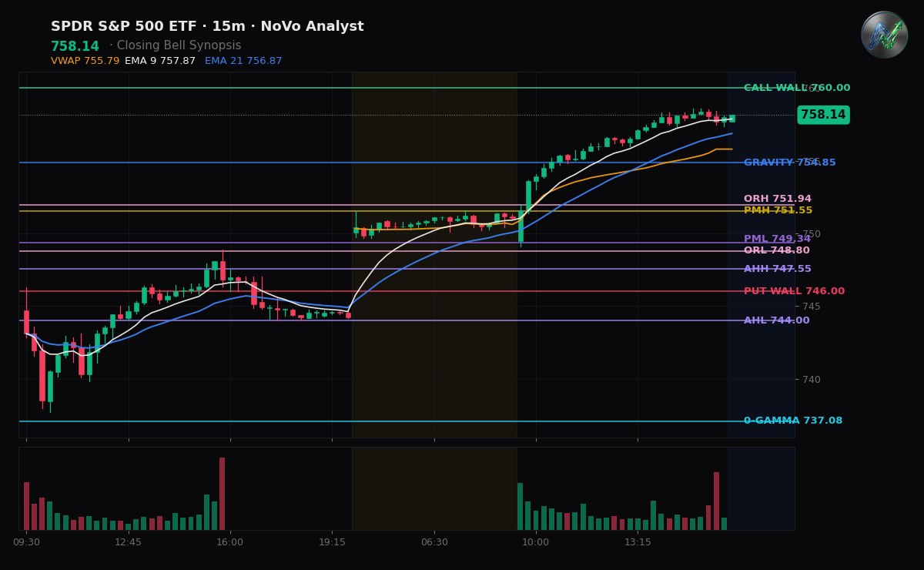
Task: Click the 09:30 time axis label
Action: (26, 542)
